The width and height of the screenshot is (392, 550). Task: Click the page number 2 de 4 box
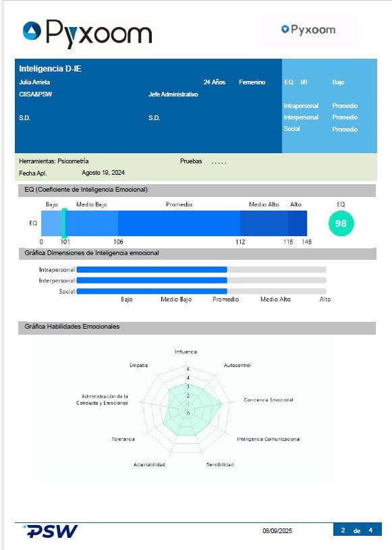357,530
